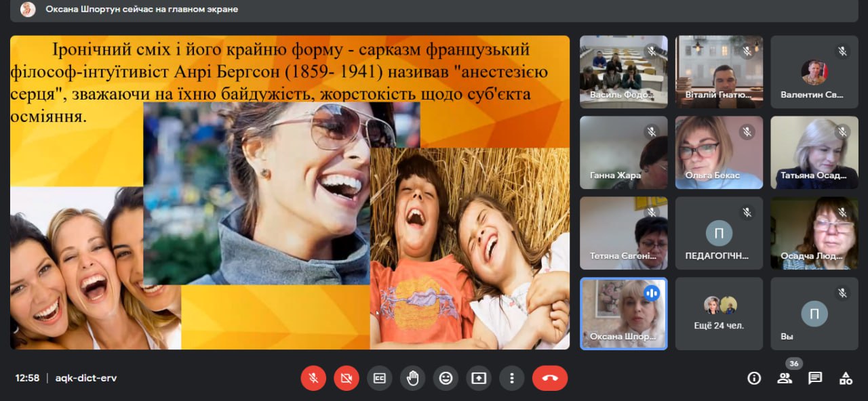The image size is (868, 401).
Task: Select Віталій Гнатюк's video tile
Action: [719, 72]
